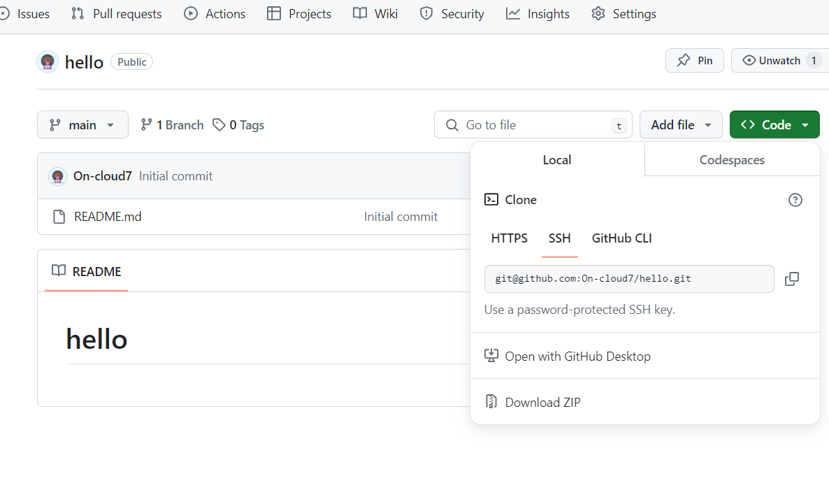Click the Open with GitHub Desktop icon

(x=491, y=356)
